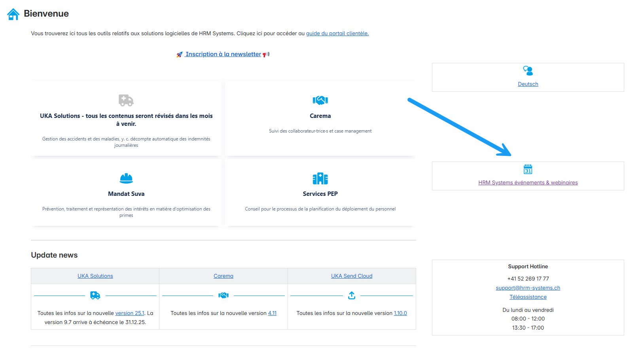Open the version 4.11 link

coord(272,313)
